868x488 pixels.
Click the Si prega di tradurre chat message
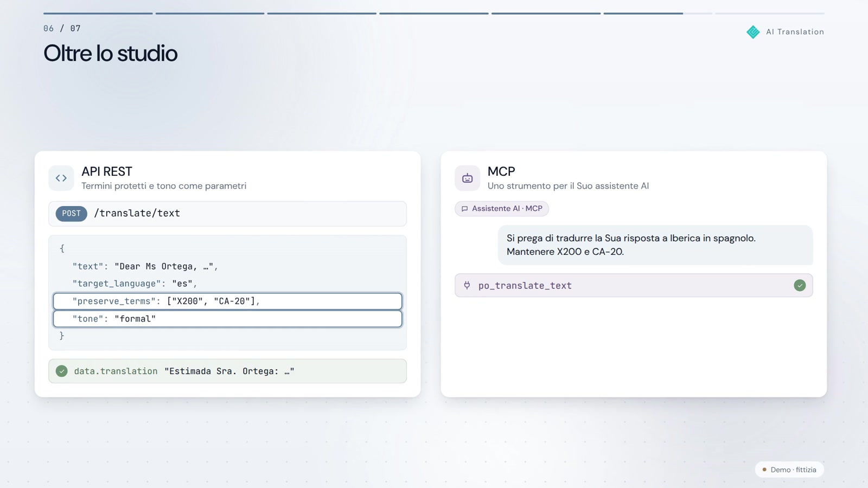(x=655, y=245)
